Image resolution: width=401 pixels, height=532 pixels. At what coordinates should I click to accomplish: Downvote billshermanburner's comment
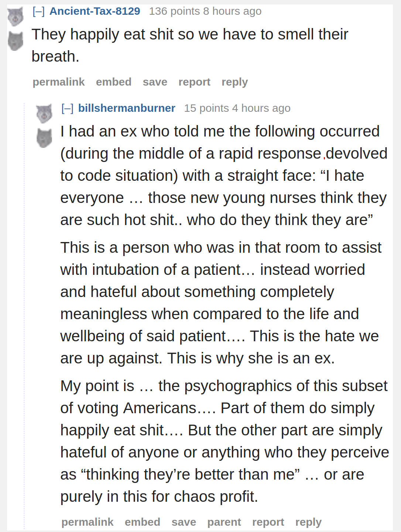(44, 138)
